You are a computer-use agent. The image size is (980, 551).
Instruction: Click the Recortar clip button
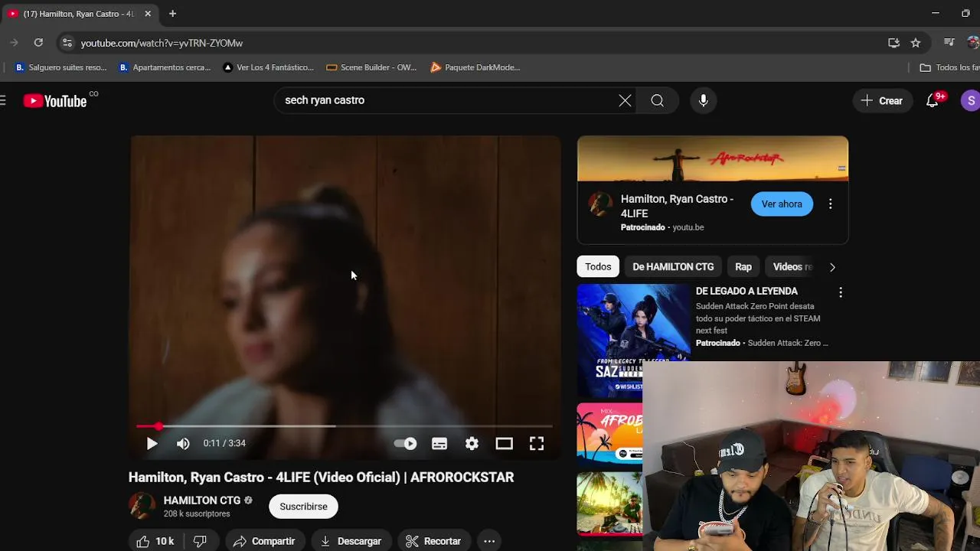(x=433, y=541)
